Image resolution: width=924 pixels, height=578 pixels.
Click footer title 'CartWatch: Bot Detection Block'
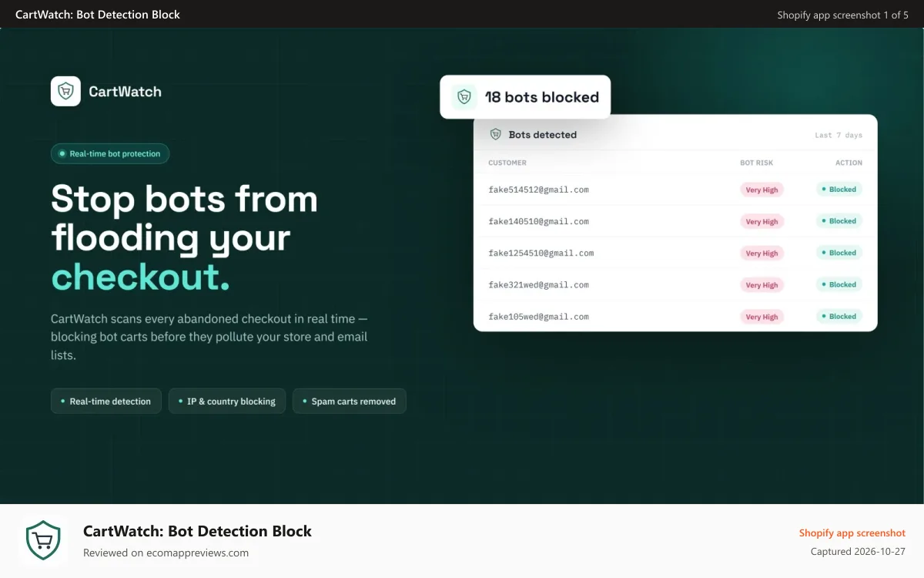pyautogui.click(x=197, y=531)
